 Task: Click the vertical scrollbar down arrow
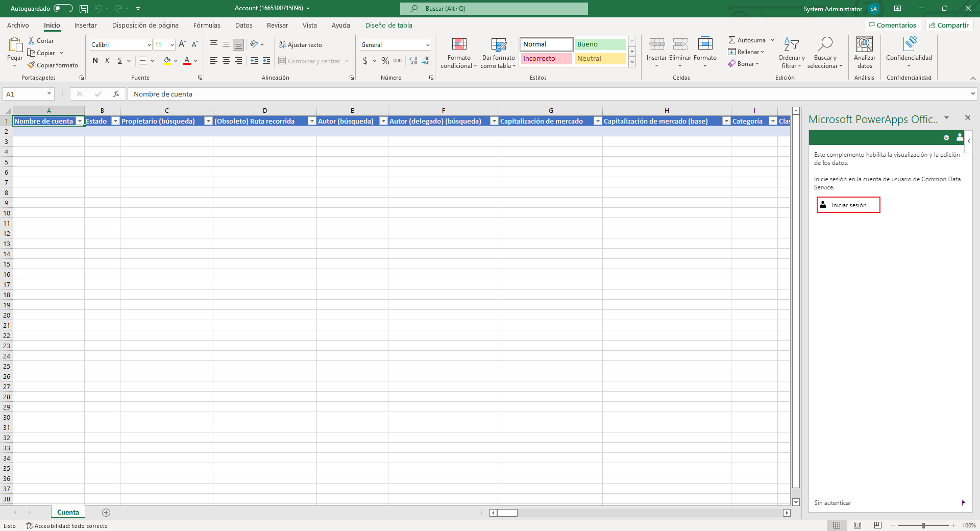796,502
